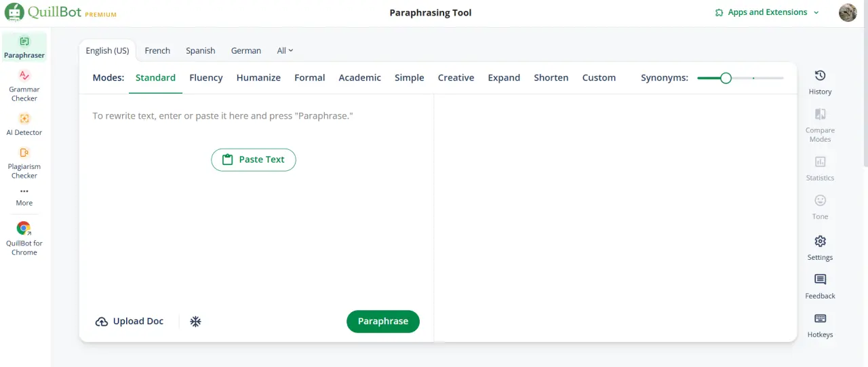Click the user profile avatar
This screenshot has width=868, height=367.
(x=848, y=12)
